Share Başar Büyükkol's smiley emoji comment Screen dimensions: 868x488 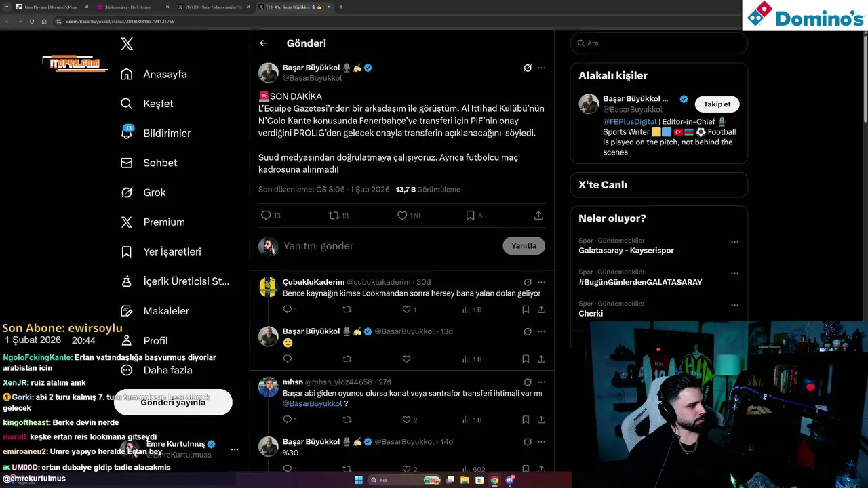click(x=541, y=359)
